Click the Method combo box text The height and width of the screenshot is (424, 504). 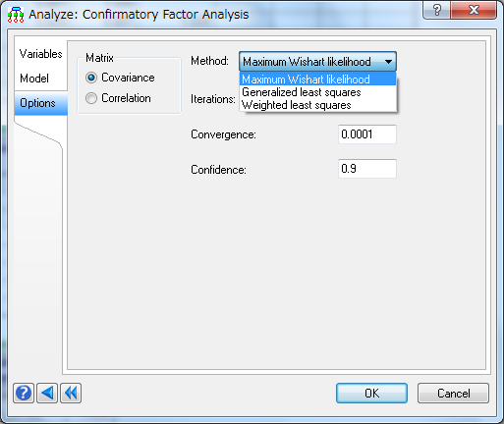click(307, 62)
